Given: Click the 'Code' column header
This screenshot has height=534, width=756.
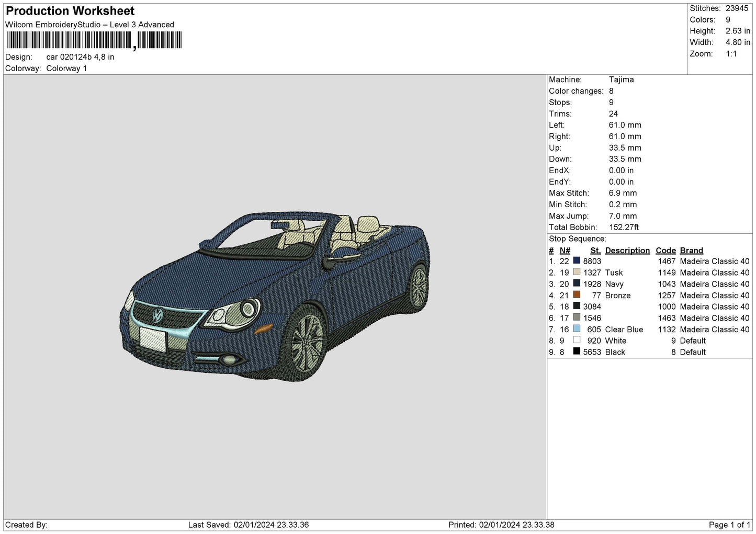Looking at the screenshot, I should point(665,251).
